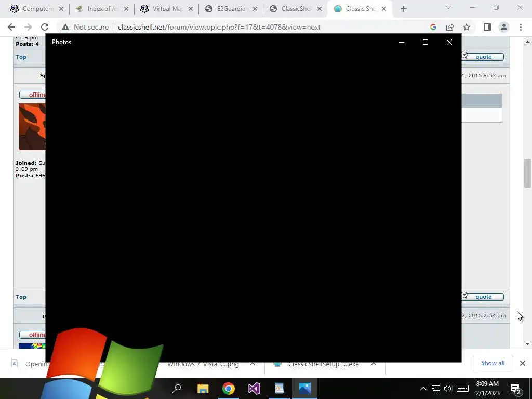
Task: Click scrollbar up arrow
Action: 527,42
